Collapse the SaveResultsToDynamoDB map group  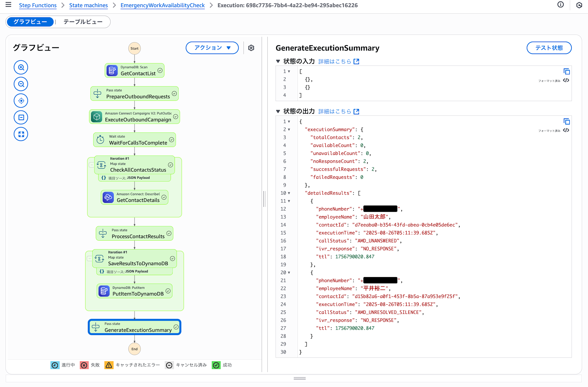tap(89, 259)
